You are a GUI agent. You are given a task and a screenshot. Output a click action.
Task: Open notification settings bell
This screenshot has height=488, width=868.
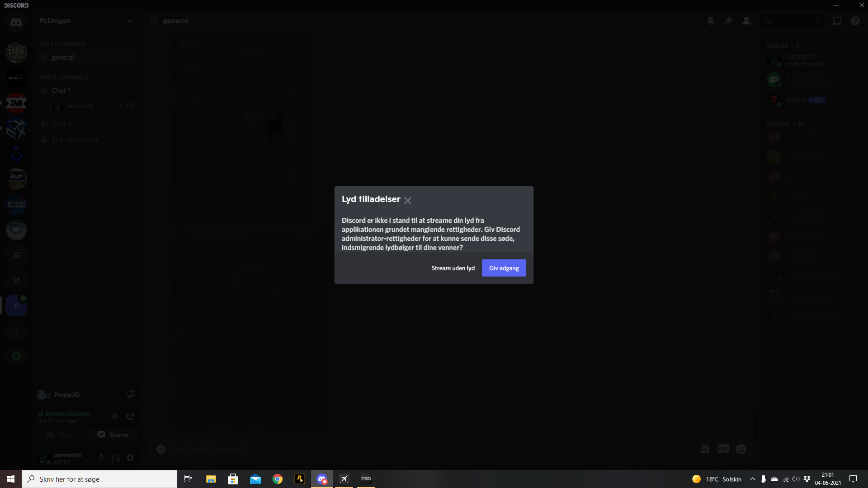711,21
